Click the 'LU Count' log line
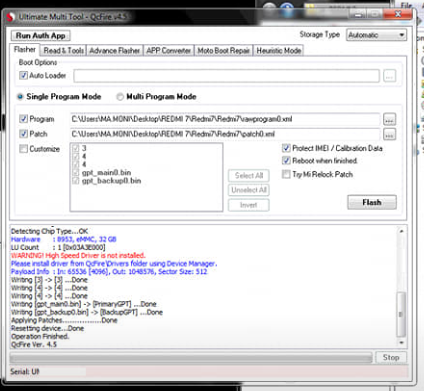 coord(58,247)
